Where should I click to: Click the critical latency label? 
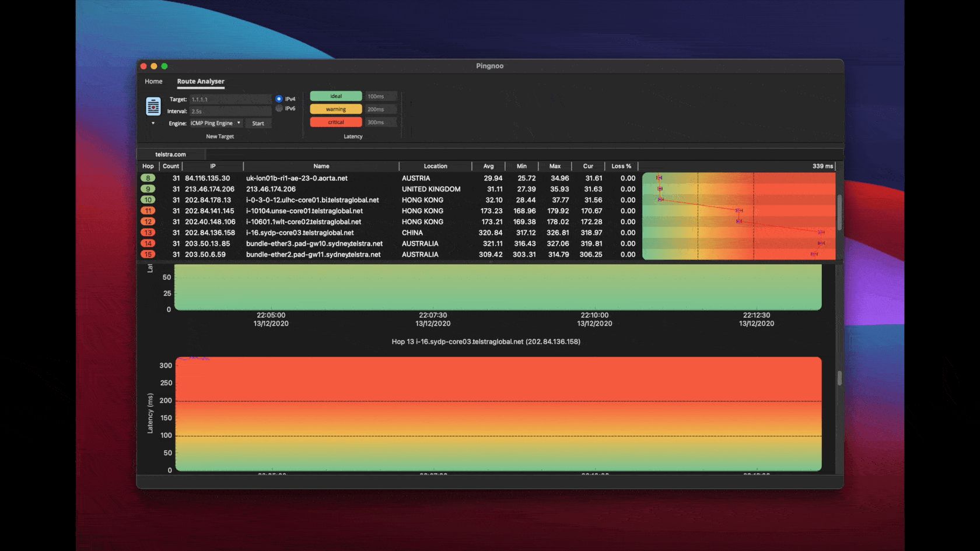[335, 122]
